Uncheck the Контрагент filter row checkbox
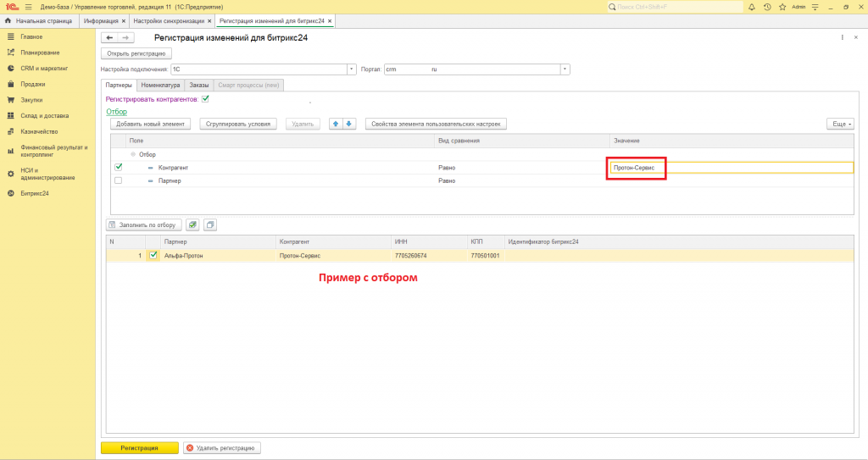Image resolution: width=868 pixels, height=460 pixels. 119,167
